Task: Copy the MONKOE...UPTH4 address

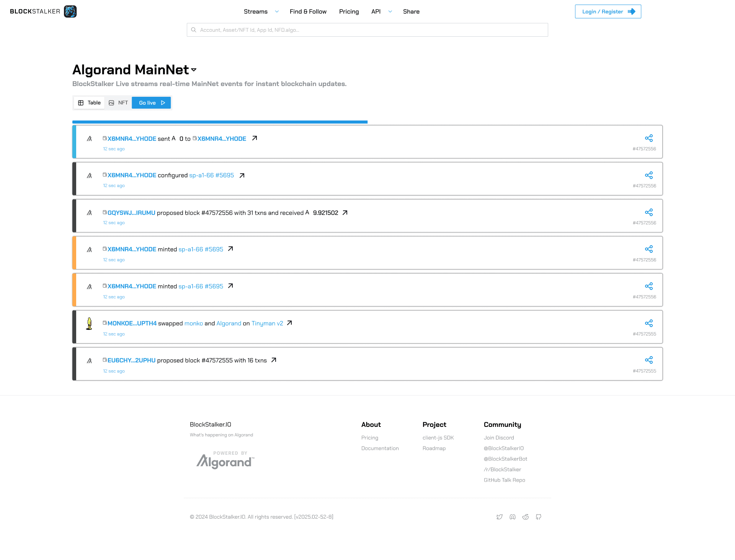Action: click(x=105, y=322)
